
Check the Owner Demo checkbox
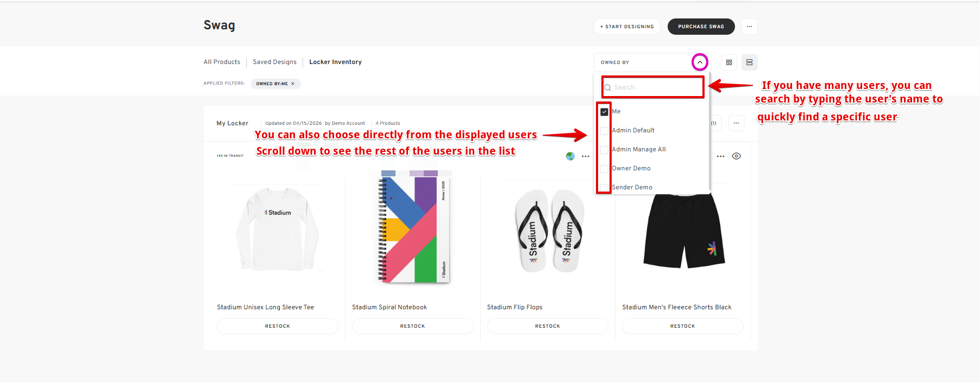point(604,169)
